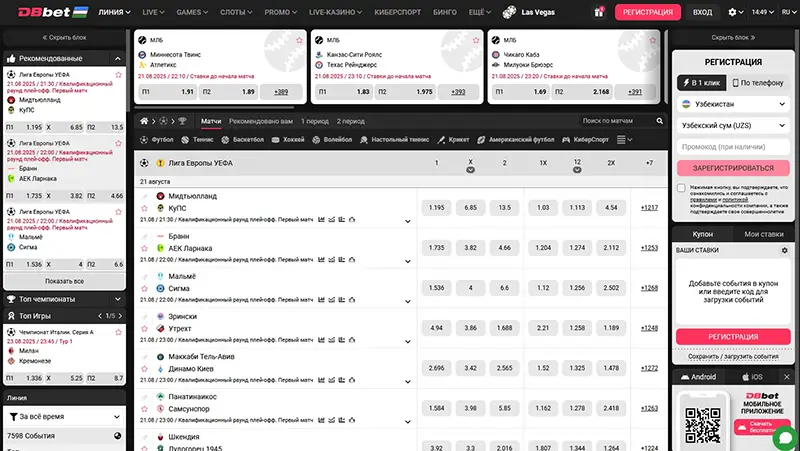This screenshot has height=451, width=800.
Task: Tick the terms agreement checkbox
Action: [x=681, y=188]
